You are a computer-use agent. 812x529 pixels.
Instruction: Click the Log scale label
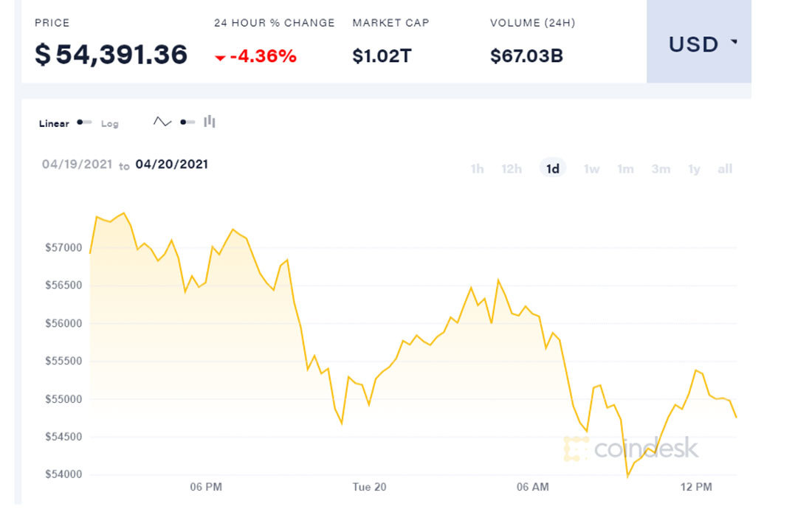(110, 124)
